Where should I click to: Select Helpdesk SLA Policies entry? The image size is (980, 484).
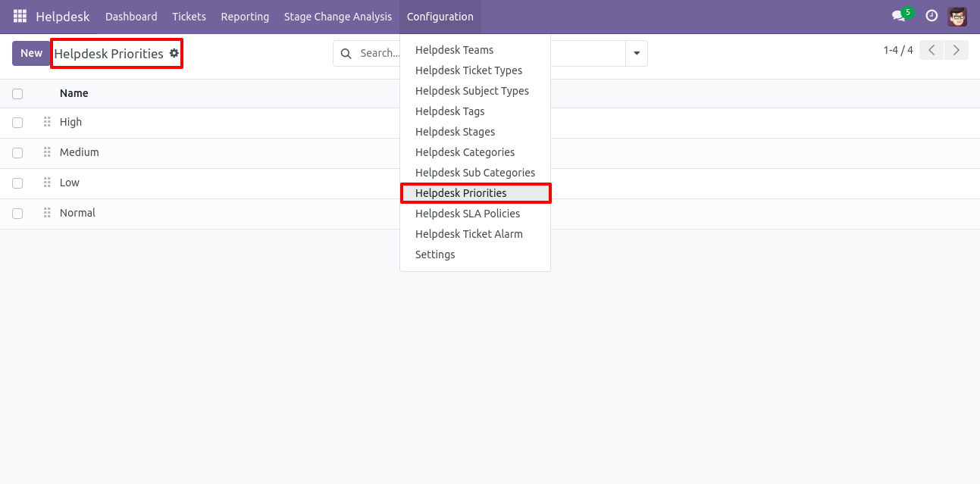pyautogui.click(x=475, y=214)
